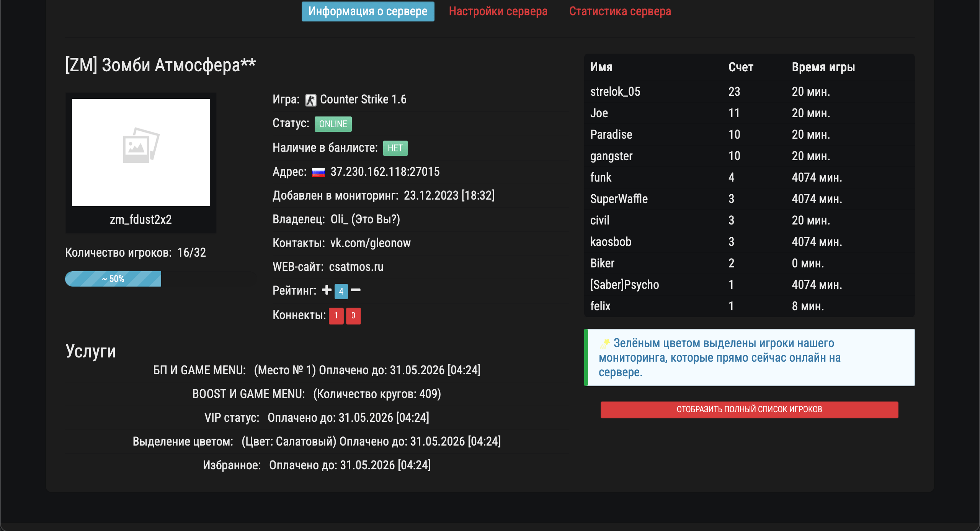980x531 pixels.
Task: Select the Информация о сервере tab
Action: tap(367, 11)
